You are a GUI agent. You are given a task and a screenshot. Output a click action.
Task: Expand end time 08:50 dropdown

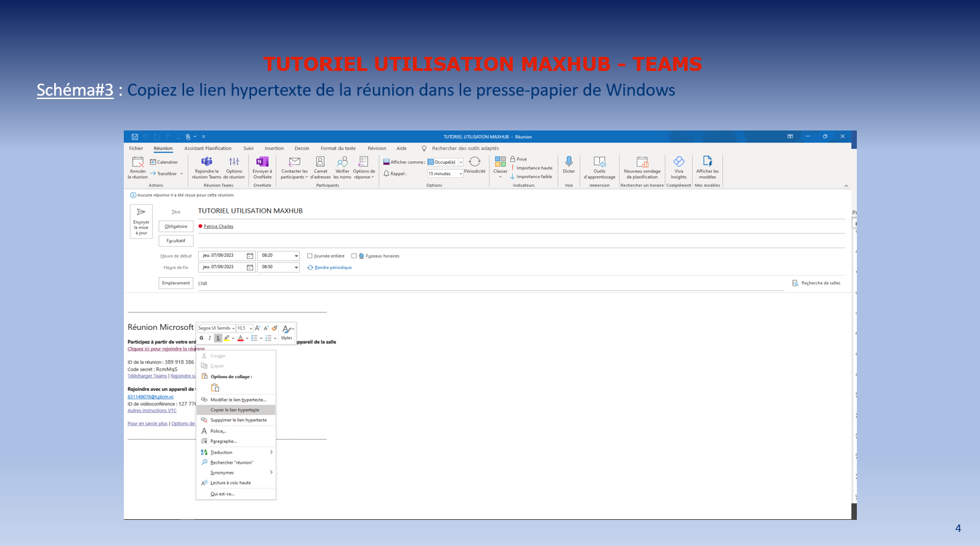pyautogui.click(x=297, y=267)
